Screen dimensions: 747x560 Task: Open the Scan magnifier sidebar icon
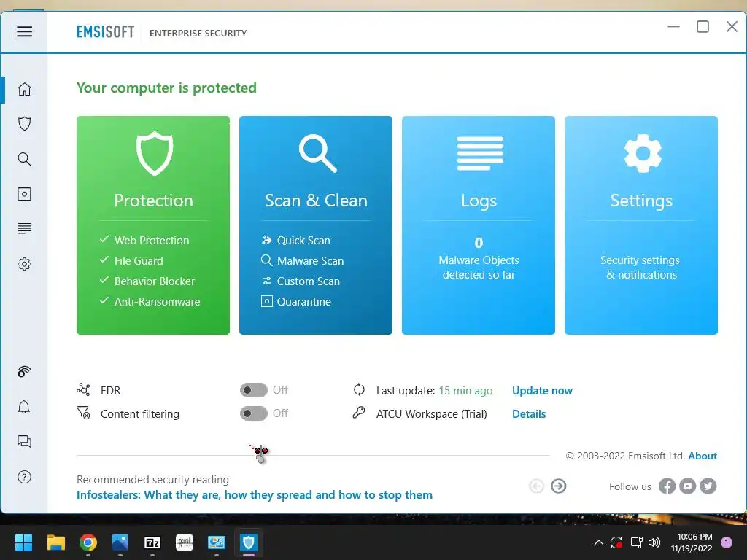click(24, 159)
